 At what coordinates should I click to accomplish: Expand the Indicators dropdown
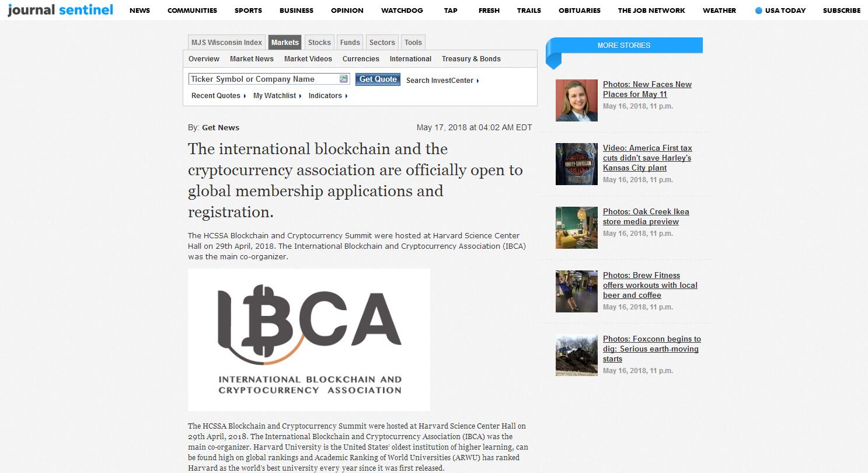[328, 96]
